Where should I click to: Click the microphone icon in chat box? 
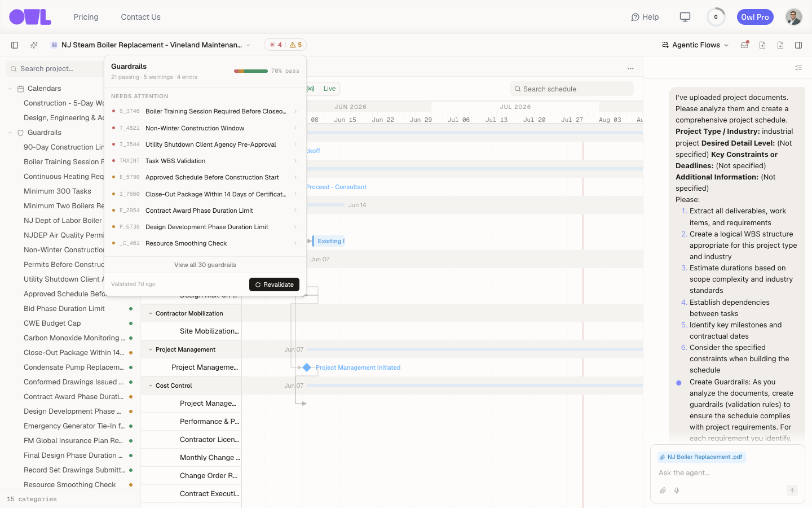(x=677, y=491)
